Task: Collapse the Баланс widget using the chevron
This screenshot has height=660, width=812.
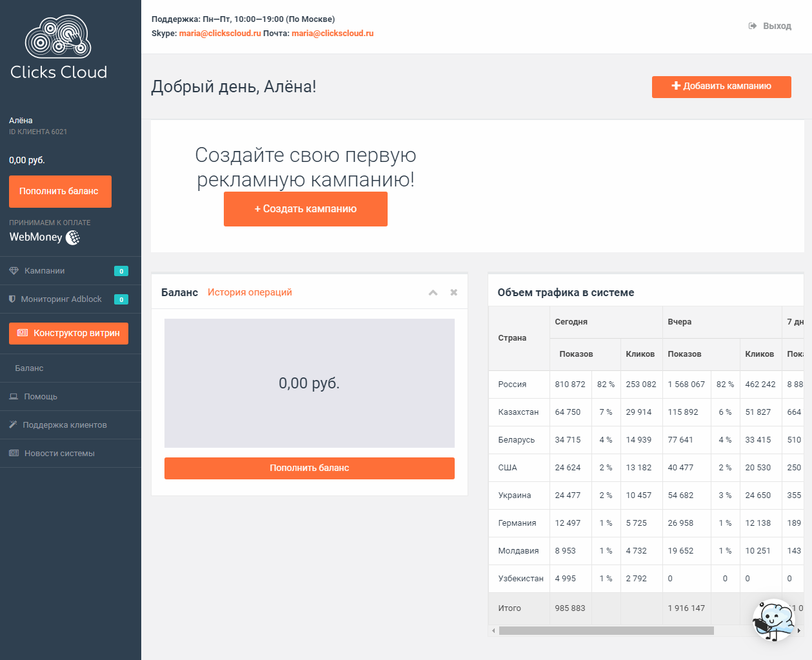Action: (433, 292)
